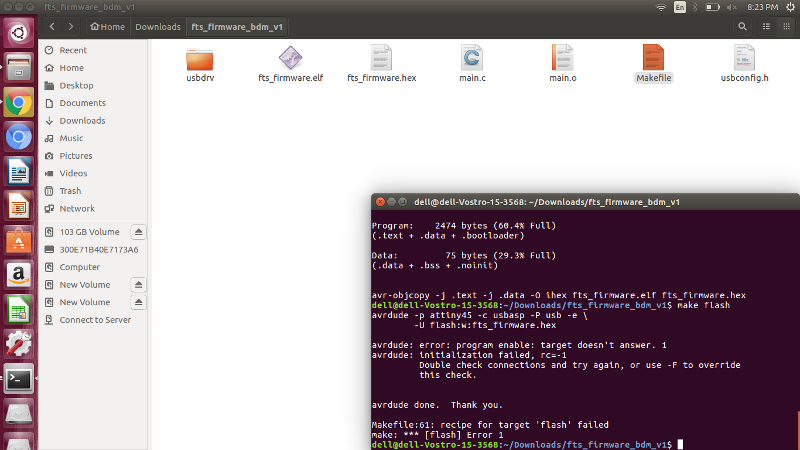The image size is (800, 450).
Task: Open Files app in the launcher
Action: click(19, 68)
